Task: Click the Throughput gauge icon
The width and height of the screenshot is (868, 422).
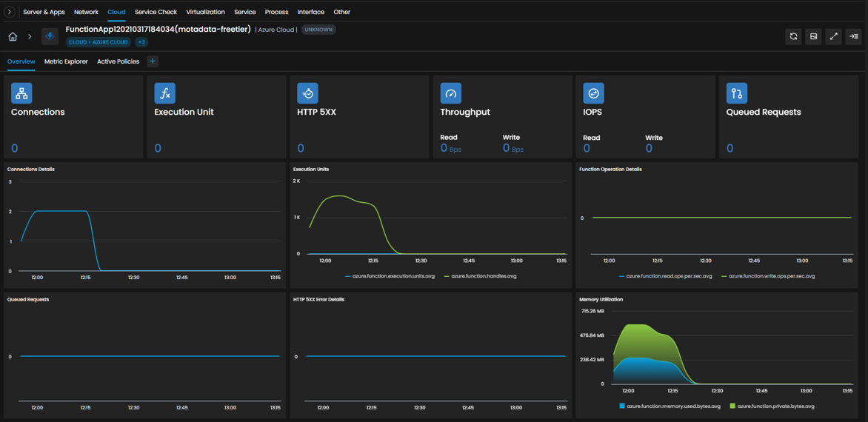Action: [450, 93]
